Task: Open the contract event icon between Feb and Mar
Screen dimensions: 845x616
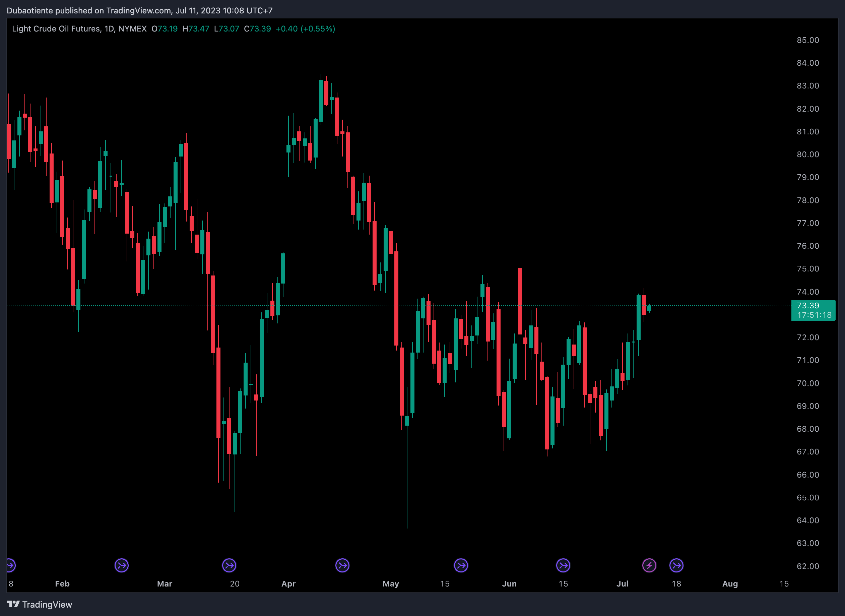Action: [122, 565]
